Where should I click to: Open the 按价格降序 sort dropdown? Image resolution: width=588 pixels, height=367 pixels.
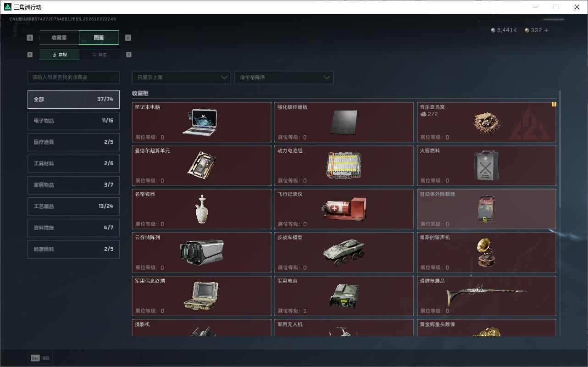click(x=284, y=78)
